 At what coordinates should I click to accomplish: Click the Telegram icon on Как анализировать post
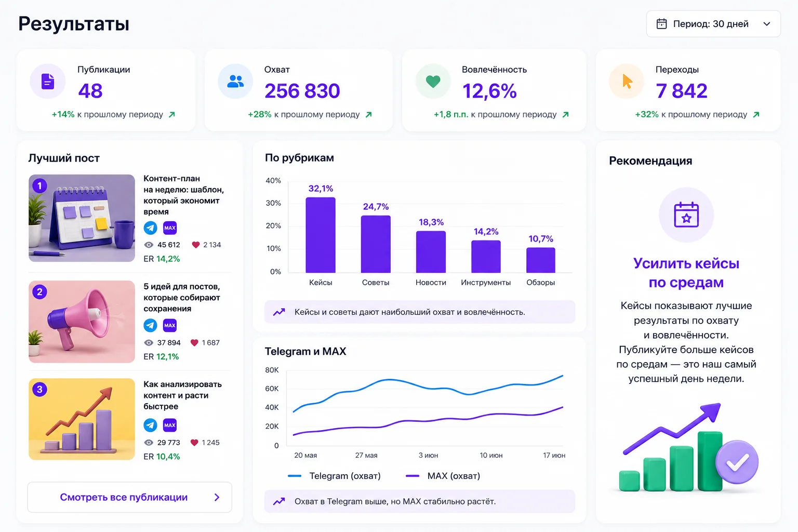[151, 425]
